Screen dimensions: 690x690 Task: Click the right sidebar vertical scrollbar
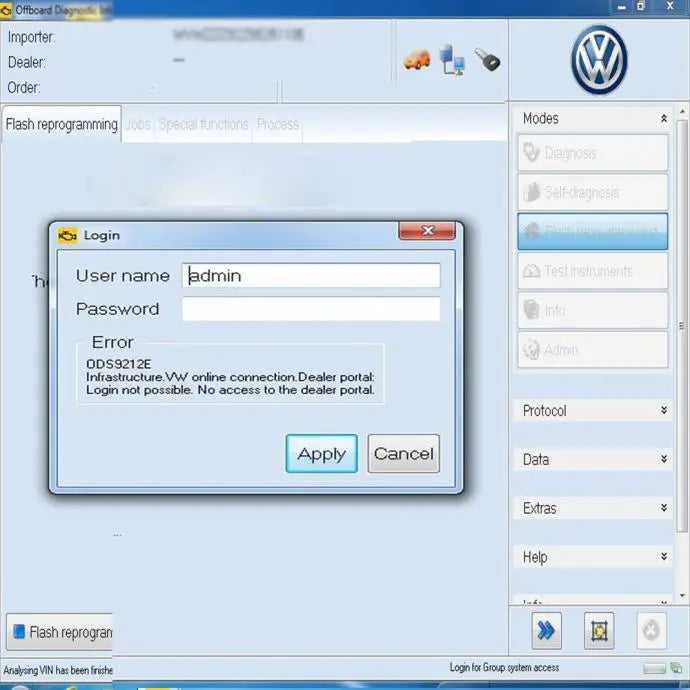point(682,326)
